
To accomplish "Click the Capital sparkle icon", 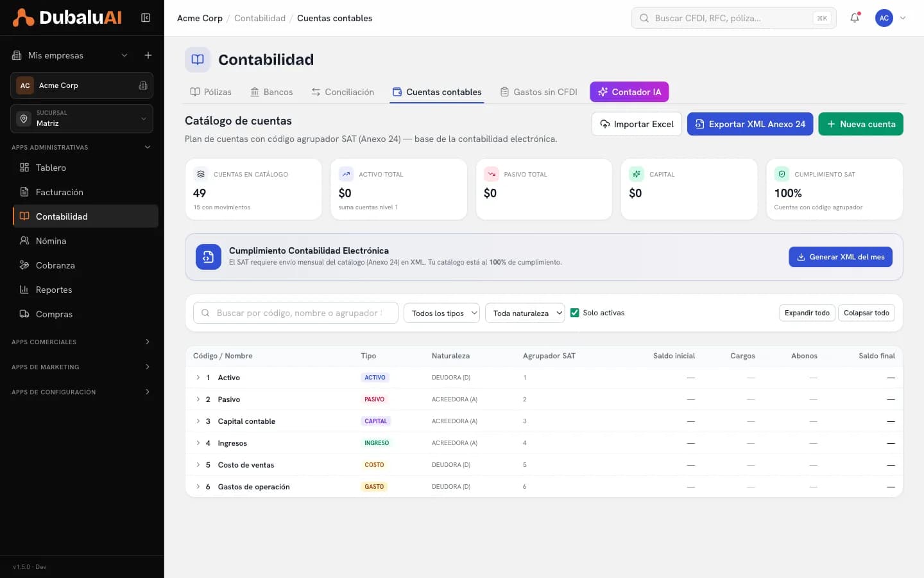I will click(637, 174).
